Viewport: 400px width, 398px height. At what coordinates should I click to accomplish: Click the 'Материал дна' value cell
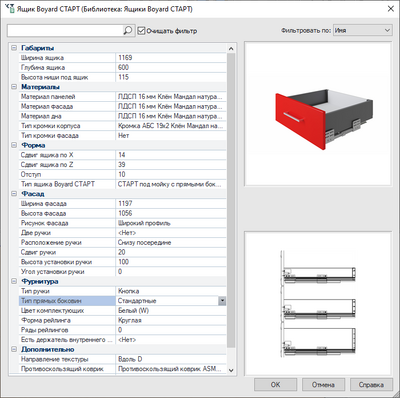coord(171,116)
